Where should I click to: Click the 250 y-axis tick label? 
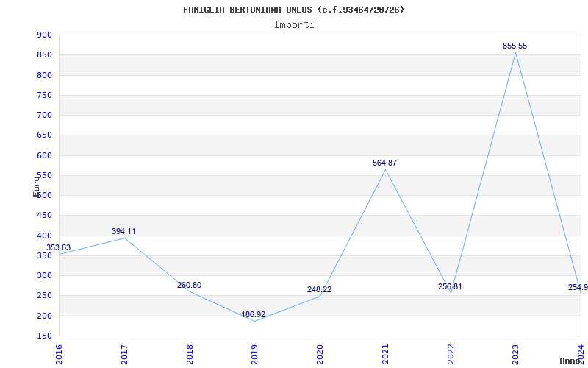[x=44, y=296]
